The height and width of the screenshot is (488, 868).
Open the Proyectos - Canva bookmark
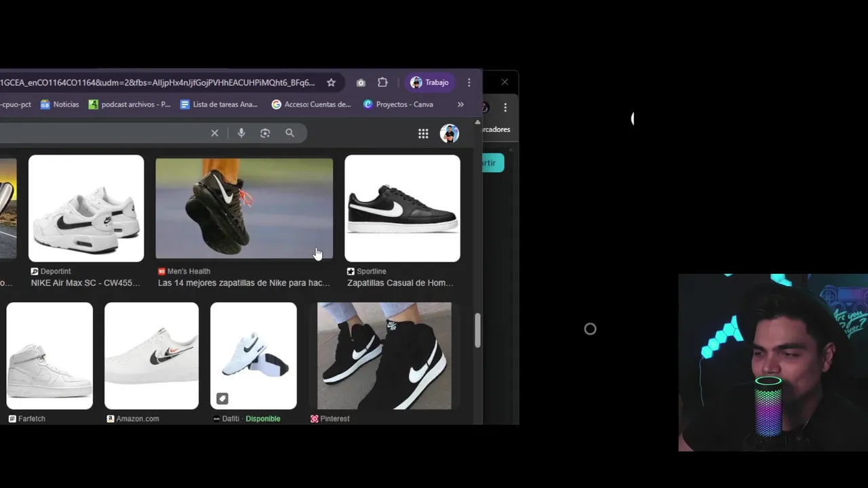[x=398, y=104]
